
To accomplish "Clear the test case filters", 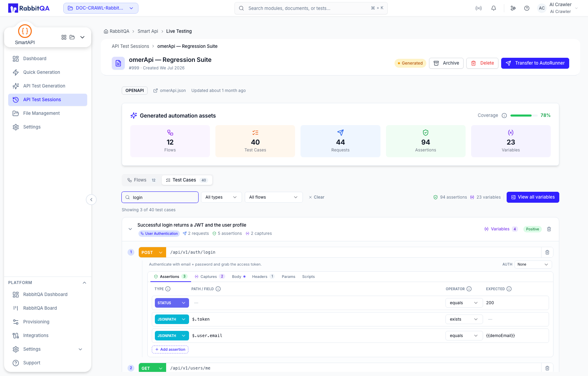I will coord(317,197).
